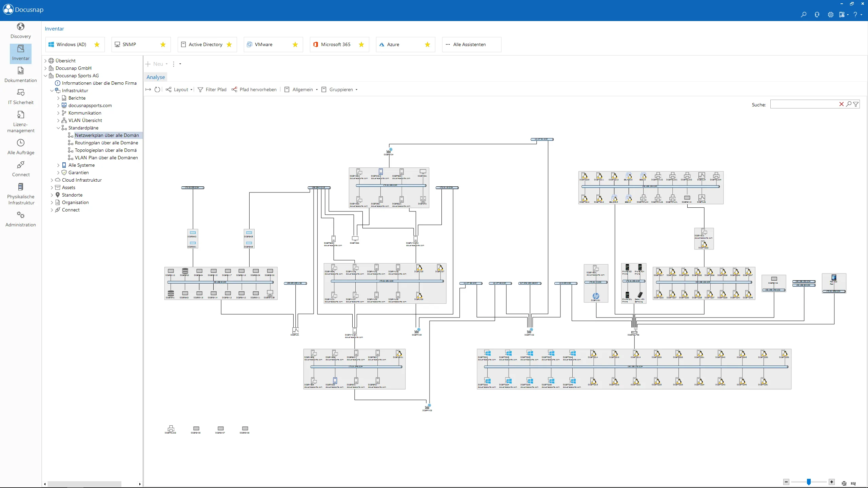Viewport: 868px width, 488px height.
Task: Click the zoom out minus button
Action: click(x=786, y=482)
